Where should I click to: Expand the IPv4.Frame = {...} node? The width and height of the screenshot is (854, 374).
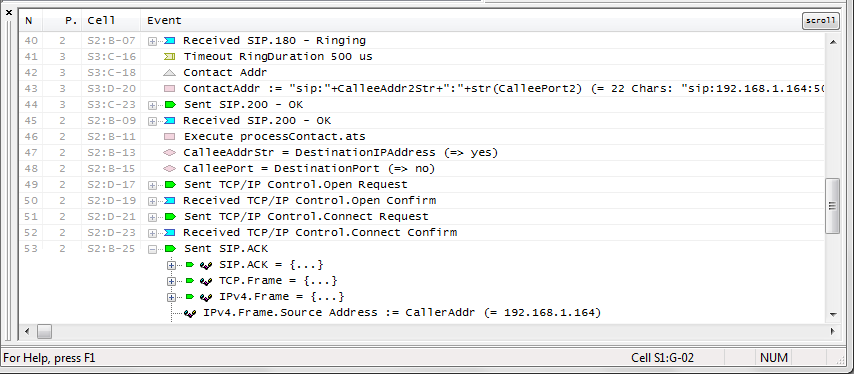[171, 297]
